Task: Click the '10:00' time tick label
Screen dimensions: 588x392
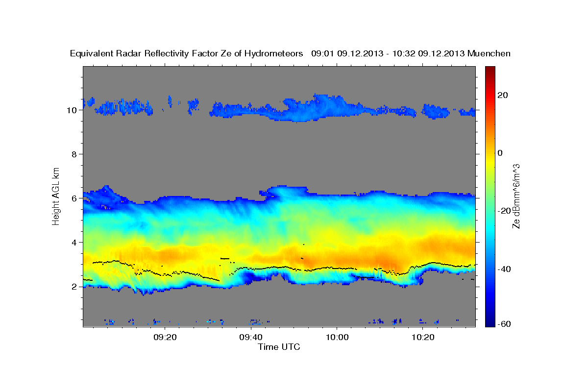Action: [337, 337]
